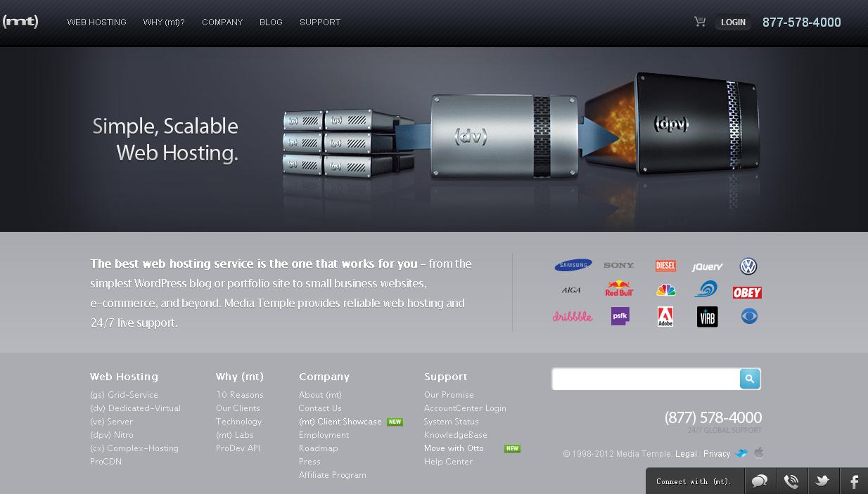Click the blue bird icon beside Privacy

point(741,453)
